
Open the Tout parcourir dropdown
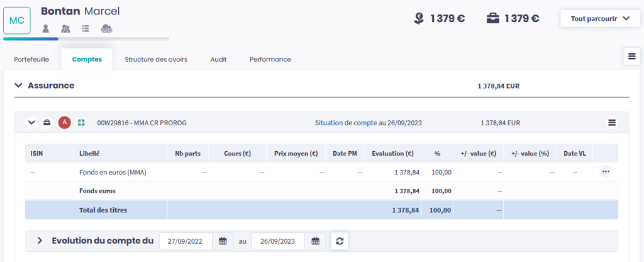(x=600, y=18)
